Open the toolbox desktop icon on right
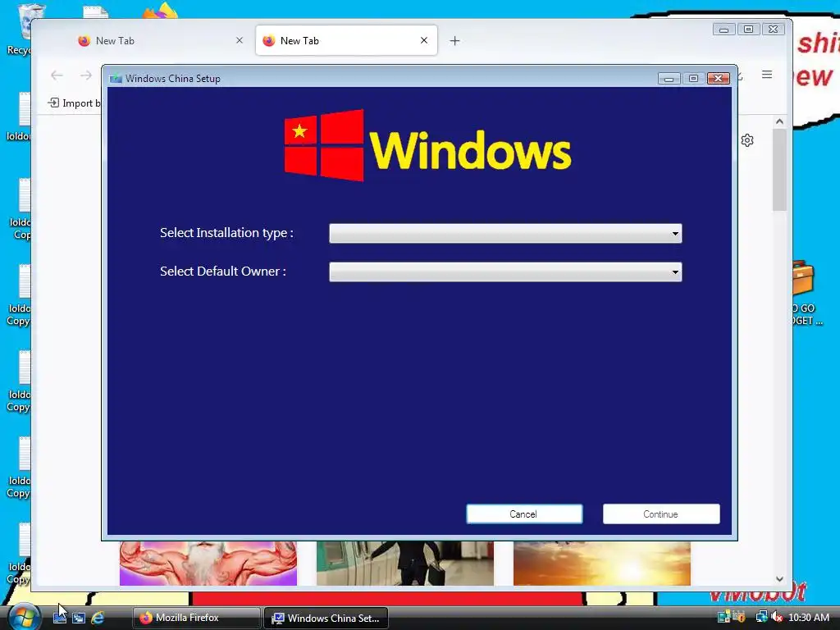The image size is (840, 630). (804, 292)
